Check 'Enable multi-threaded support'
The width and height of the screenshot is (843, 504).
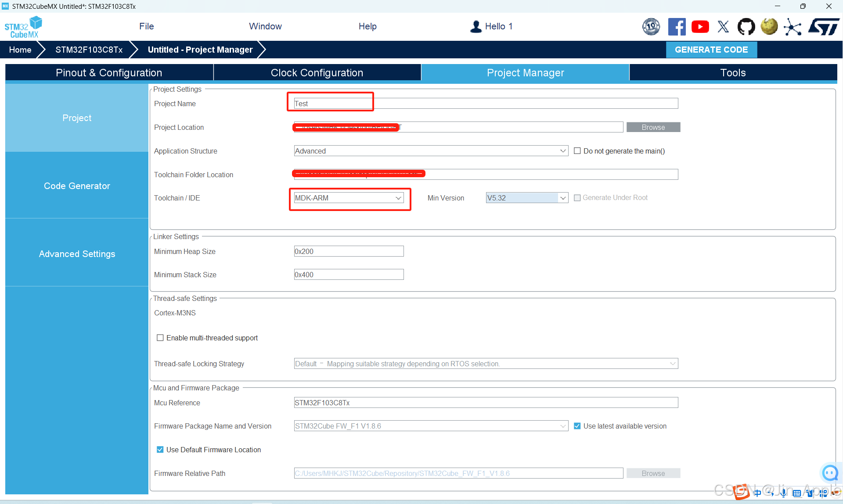coord(160,338)
